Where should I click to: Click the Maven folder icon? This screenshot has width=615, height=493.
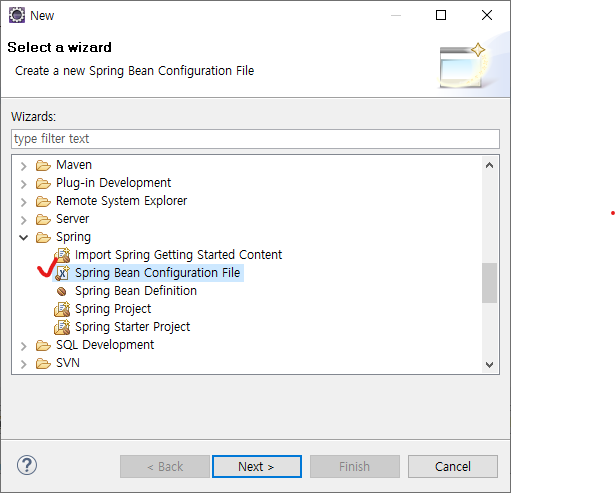(x=43, y=165)
